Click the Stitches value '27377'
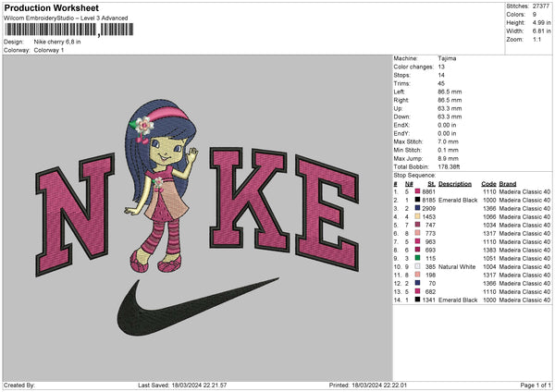555x392 pixels. [x=541, y=6]
